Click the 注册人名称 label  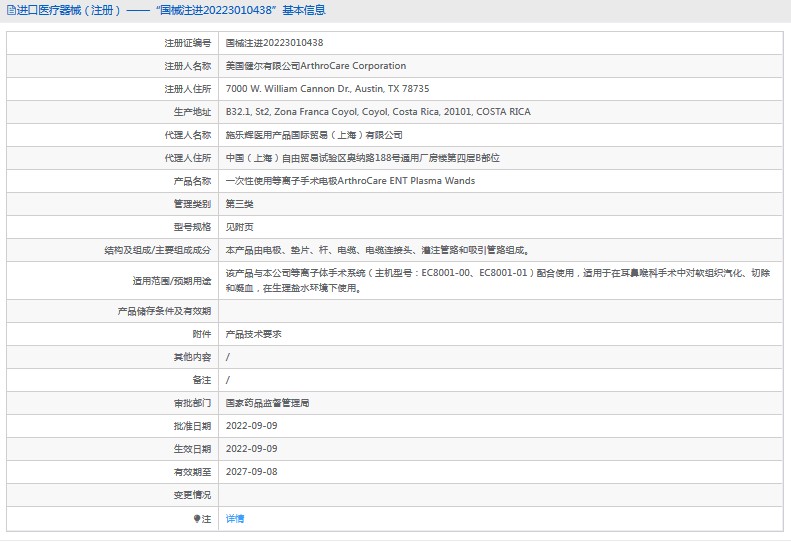click(188, 66)
